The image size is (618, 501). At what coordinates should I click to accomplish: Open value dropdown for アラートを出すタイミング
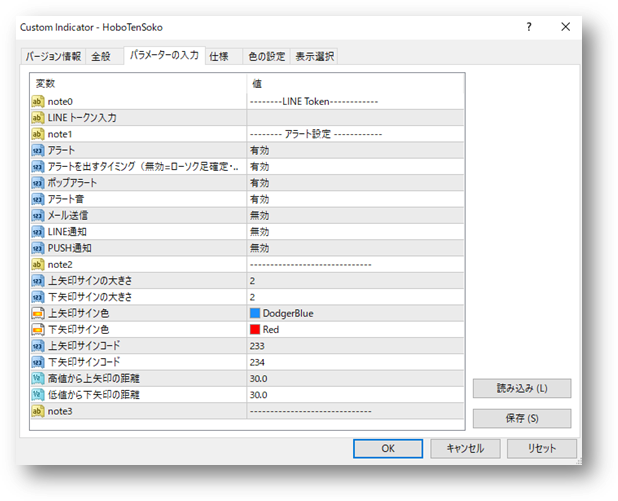click(x=355, y=167)
